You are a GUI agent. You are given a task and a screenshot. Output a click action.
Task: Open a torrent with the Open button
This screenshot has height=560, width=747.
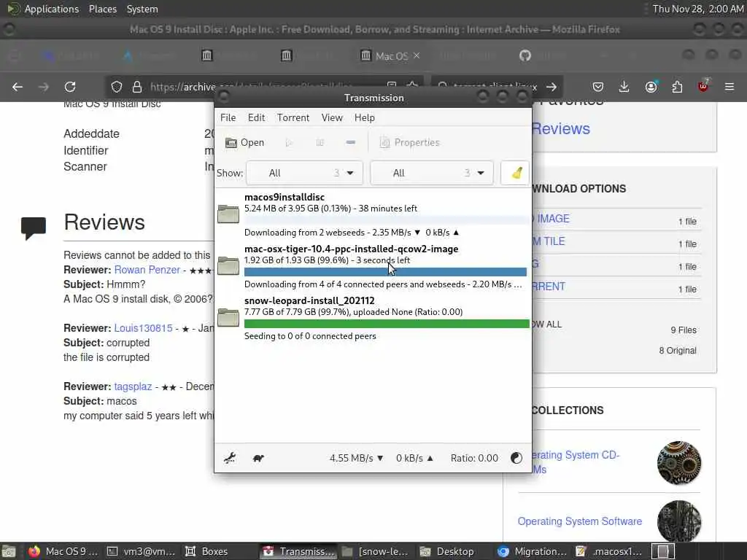245,142
